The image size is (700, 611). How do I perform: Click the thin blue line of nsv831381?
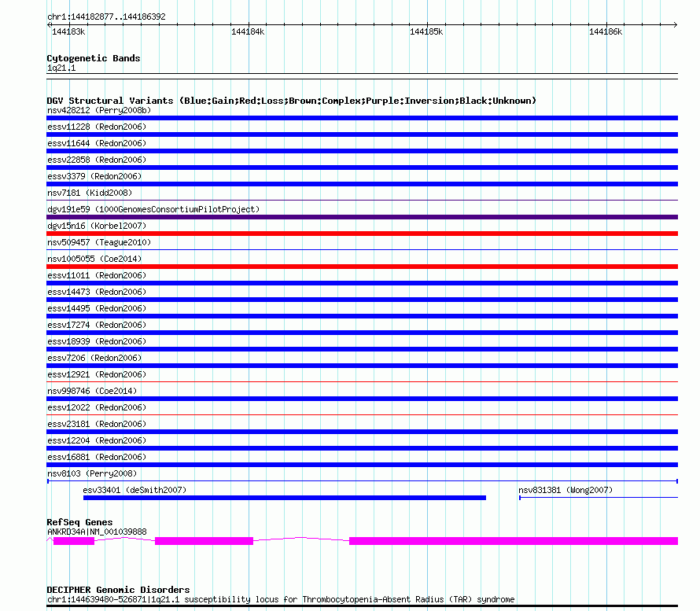[599, 498]
